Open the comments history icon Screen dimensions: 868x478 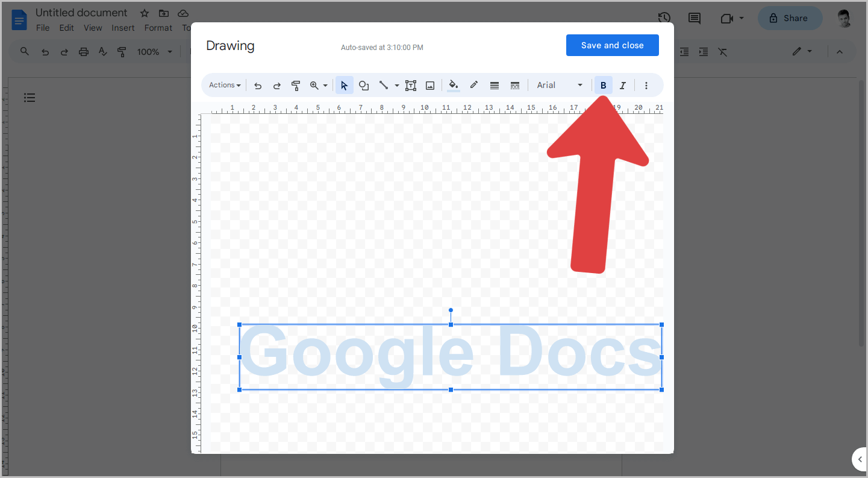(x=695, y=18)
